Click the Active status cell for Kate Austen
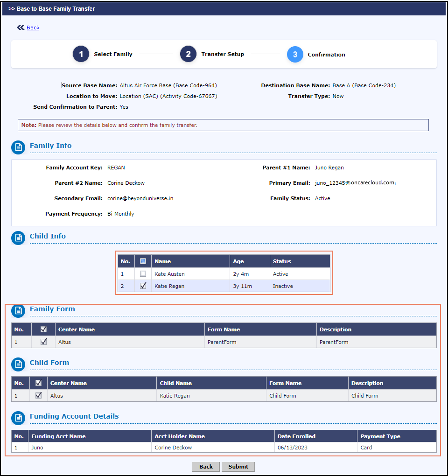This screenshot has width=448, height=476. (x=300, y=274)
